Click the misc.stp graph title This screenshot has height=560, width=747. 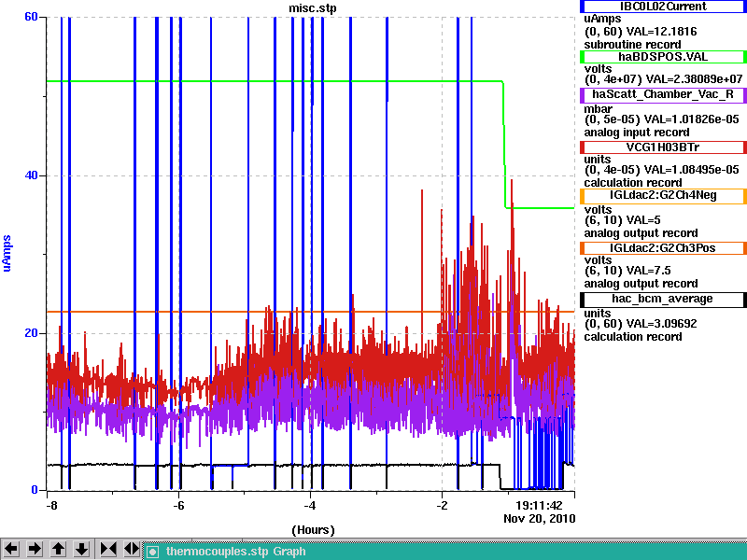click(x=313, y=8)
